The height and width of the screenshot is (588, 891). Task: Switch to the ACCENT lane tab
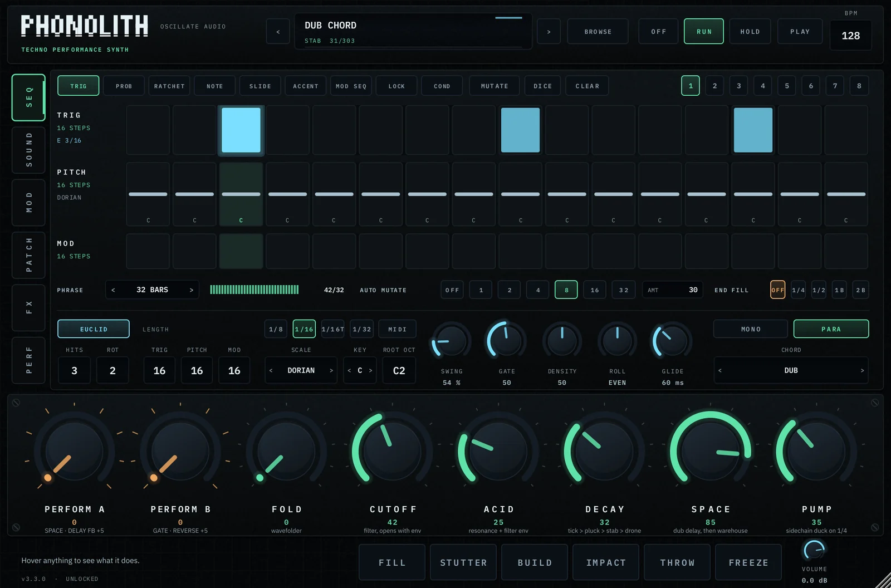click(x=306, y=86)
